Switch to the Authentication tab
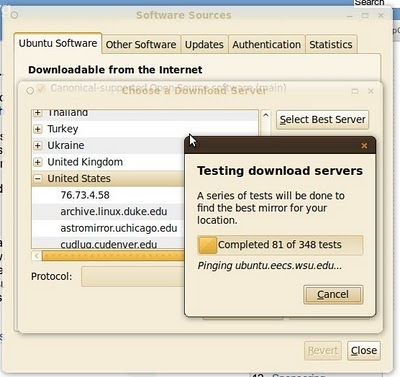Image resolution: width=400 pixels, height=377 pixels. click(x=267, y=44)
